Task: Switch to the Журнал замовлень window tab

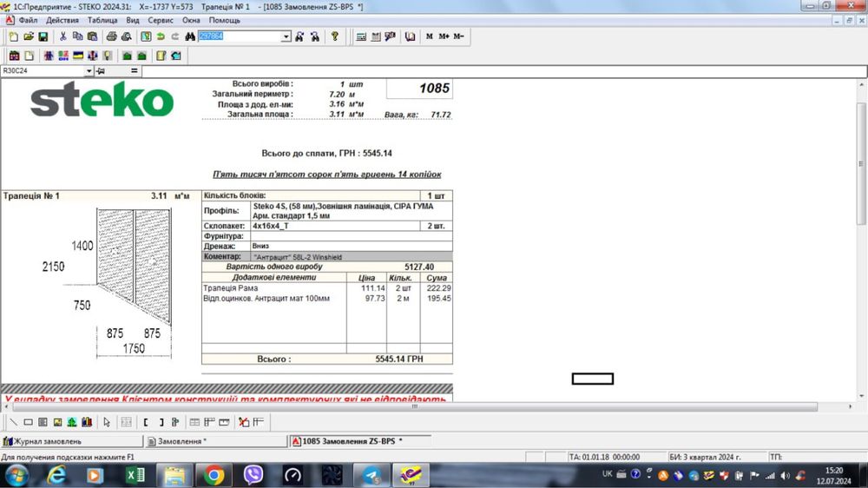Action: (72, 441)
